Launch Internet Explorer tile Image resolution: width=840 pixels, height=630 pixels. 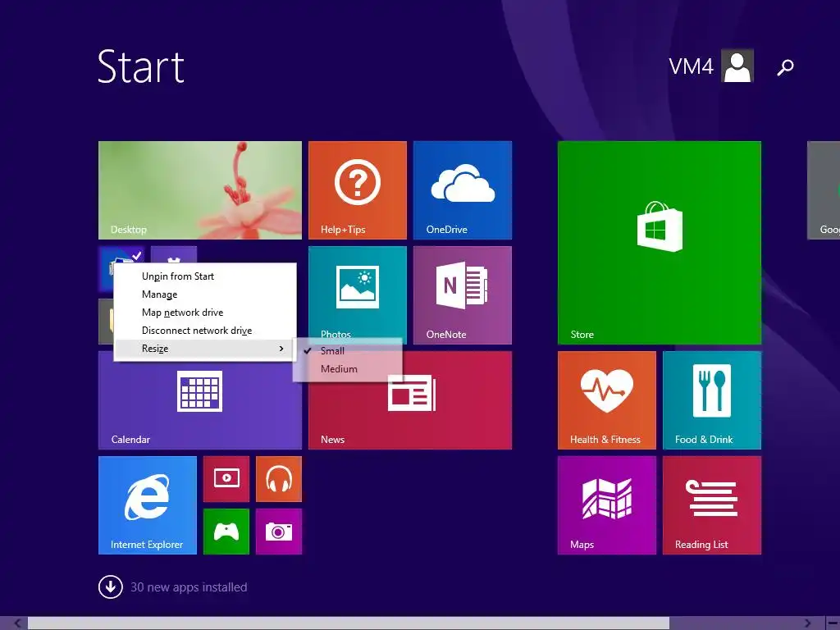point(148,505)
